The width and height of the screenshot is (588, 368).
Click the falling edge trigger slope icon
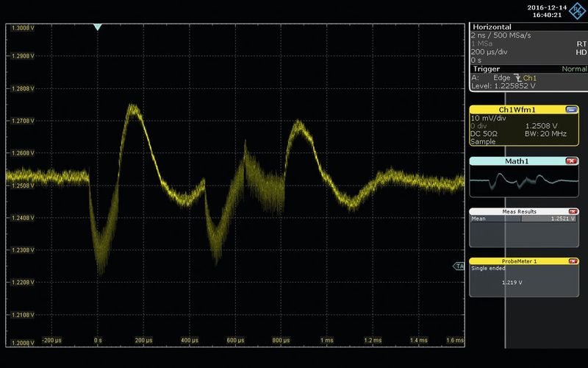click(x=516, y=77)
